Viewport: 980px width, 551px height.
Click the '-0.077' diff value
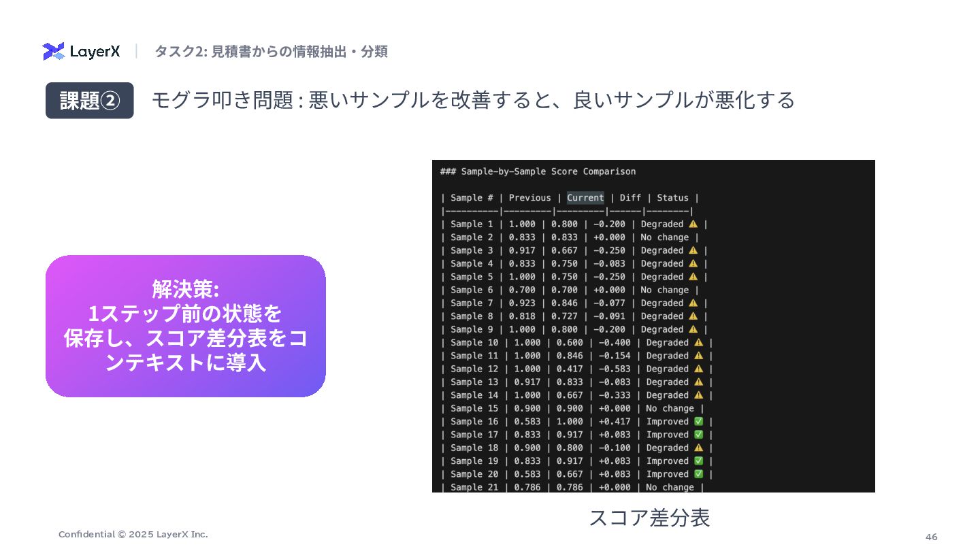(609, 303)
